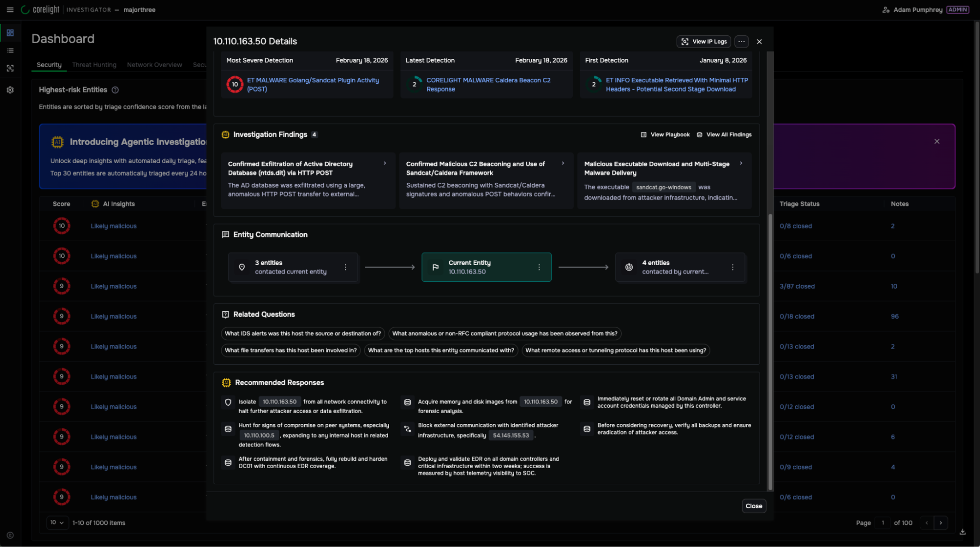
Task: Open menu on 4 entities card
Action: pyautogui.click(x=733, y=267)
